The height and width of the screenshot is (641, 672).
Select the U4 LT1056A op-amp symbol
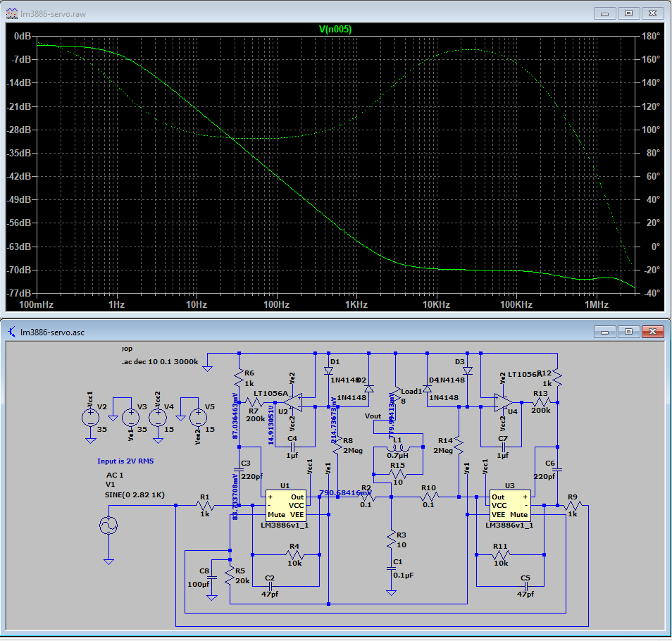504,402
